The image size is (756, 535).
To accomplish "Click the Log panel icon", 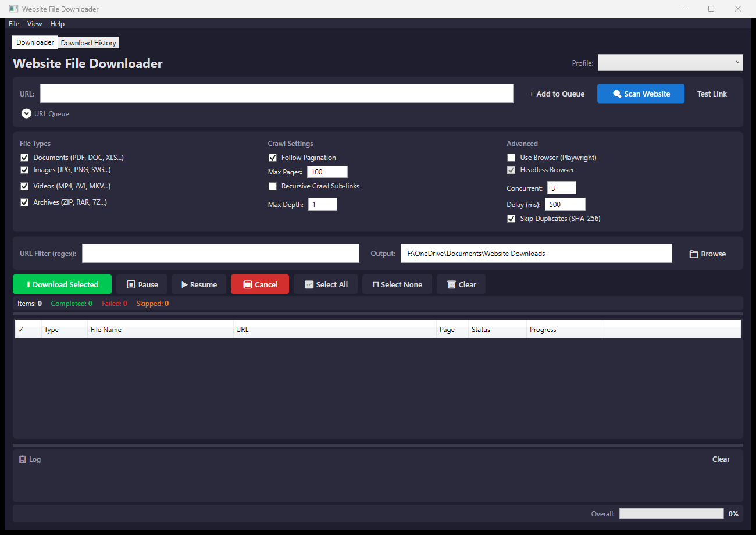I will [22, 459].
